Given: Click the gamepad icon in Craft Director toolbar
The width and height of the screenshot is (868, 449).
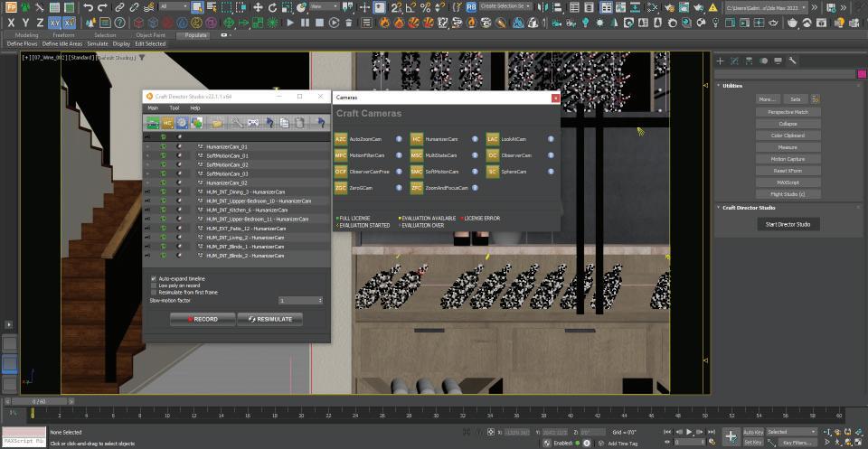Looking at the screenshot, I should coord(253,122).
